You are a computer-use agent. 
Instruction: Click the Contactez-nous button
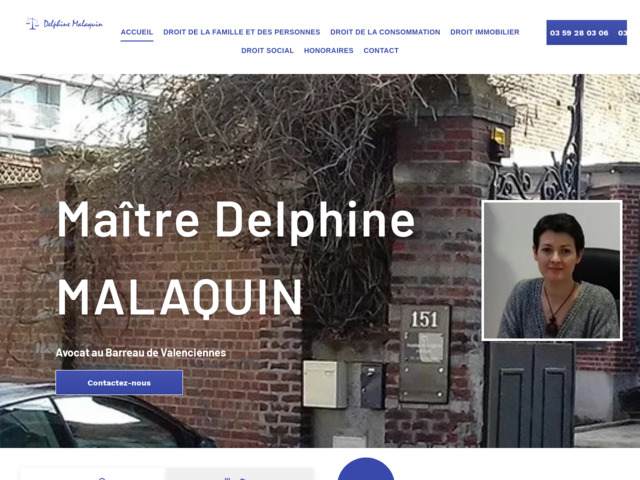coord(119,382)
